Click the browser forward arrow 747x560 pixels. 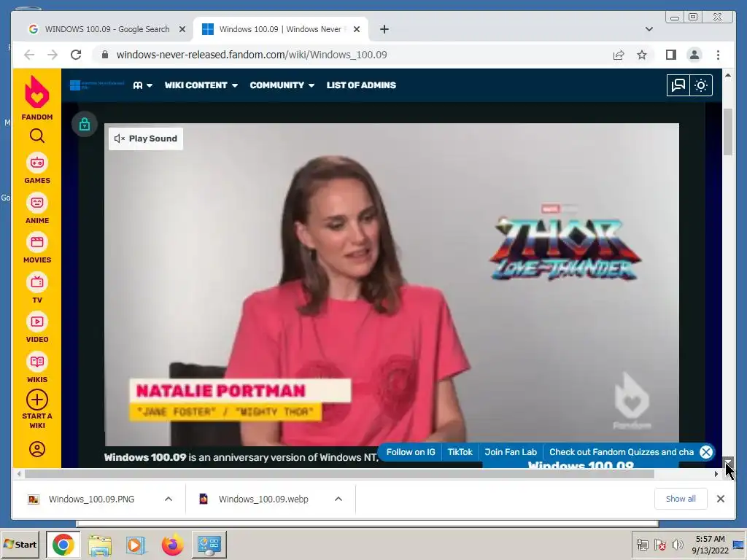(53, 55)
